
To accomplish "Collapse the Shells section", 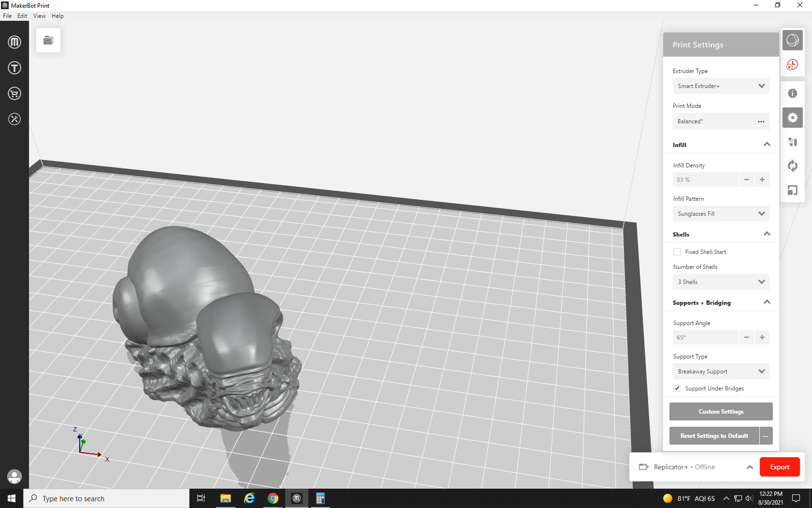I will [767, 234].
